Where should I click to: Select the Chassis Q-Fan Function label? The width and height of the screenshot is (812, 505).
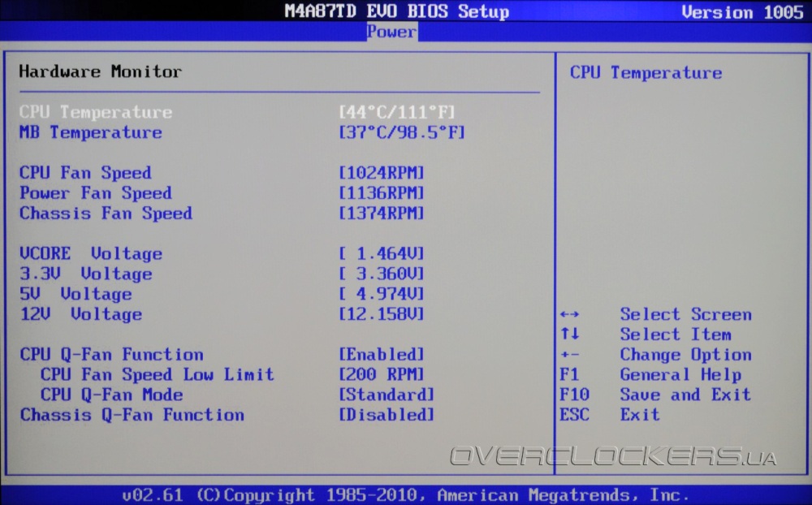(132, 415)
